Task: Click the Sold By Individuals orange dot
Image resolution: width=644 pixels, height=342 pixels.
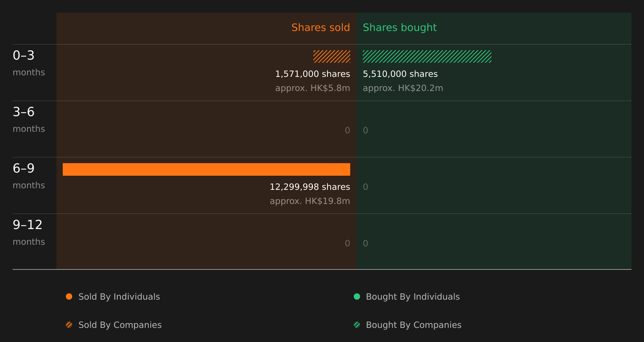Action: click(x=69, y=297)
